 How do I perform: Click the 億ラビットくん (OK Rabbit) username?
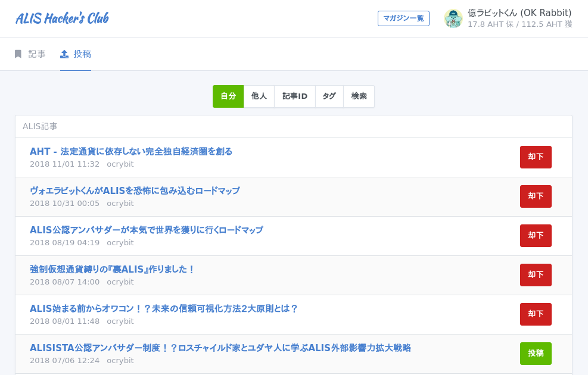519,13
